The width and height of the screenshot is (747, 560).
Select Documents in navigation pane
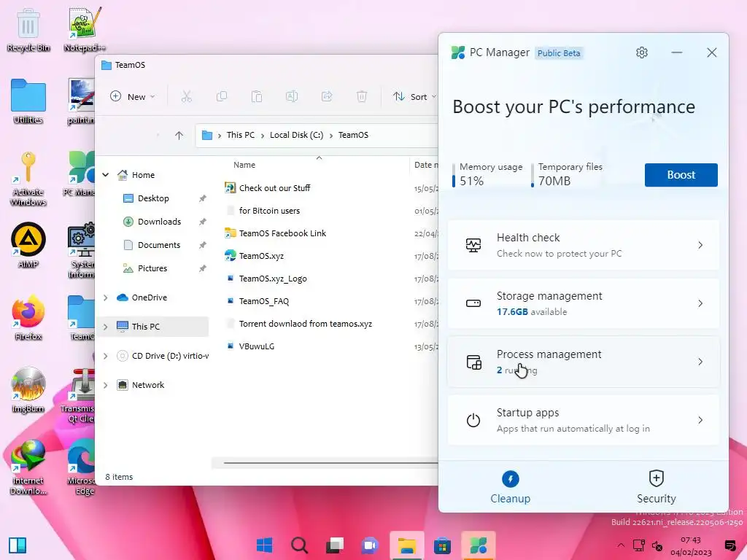(159, 245)
